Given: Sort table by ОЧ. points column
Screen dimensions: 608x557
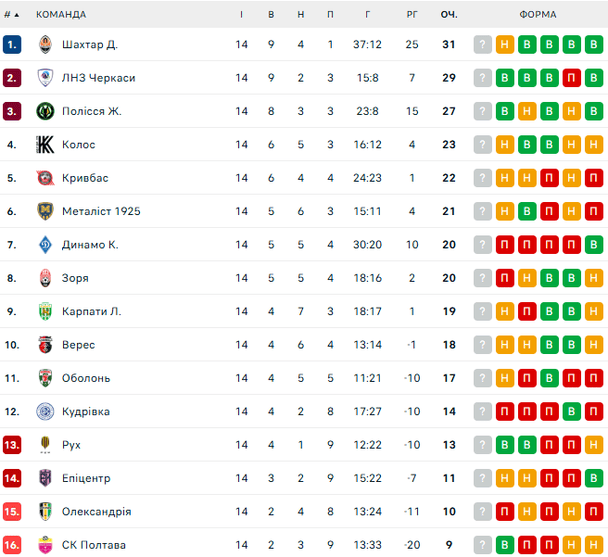Looking at the screenshot, I should (x=449, y=15).
